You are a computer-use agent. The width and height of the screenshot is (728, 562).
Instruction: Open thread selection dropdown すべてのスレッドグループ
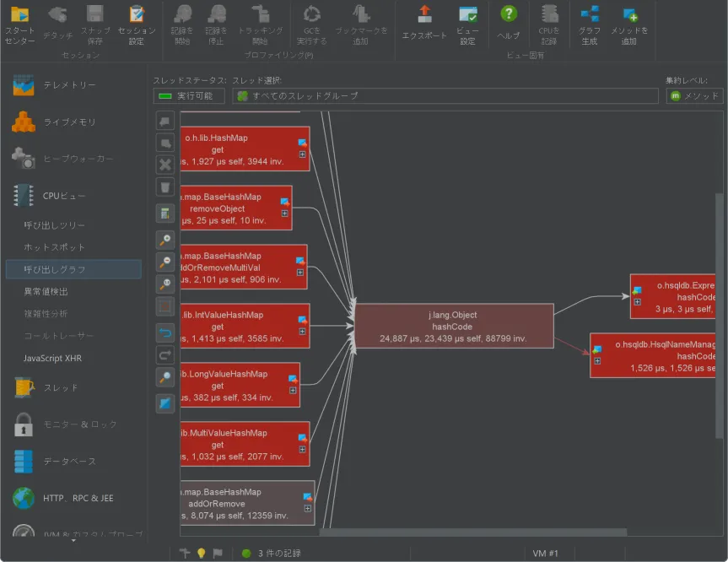tap(445, 96)
